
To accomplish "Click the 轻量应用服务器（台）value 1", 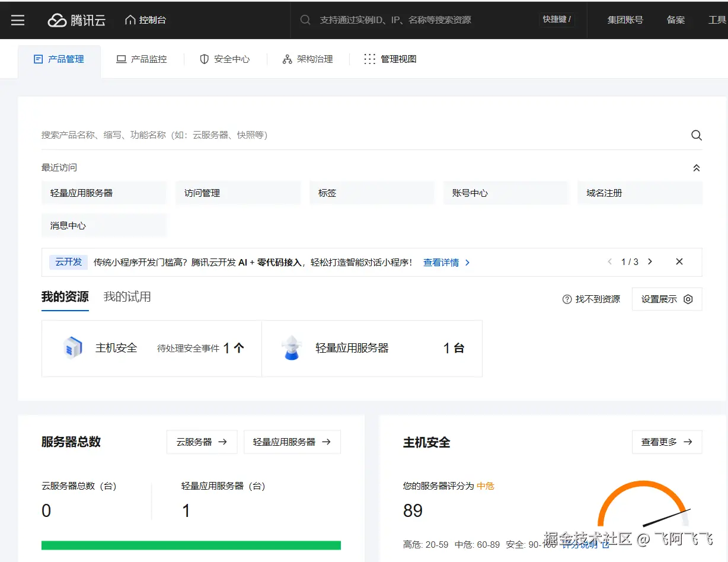I will pyautogui.click(x=186, y=511).
